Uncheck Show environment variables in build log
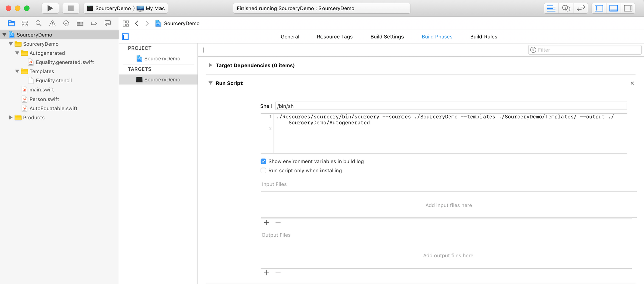Image resolution: width=644 pixels, height=284 pixels. tap(263, 161)
